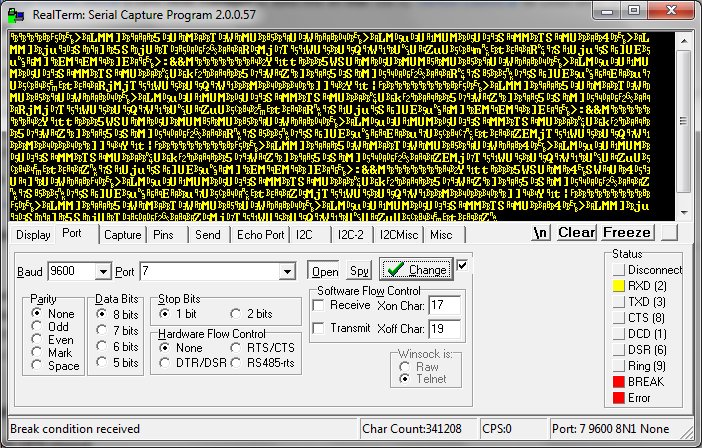The image size is (702, 448).
Task: Click the 'CPS:0' status bar entry
Action: click(x=497, y=429)
